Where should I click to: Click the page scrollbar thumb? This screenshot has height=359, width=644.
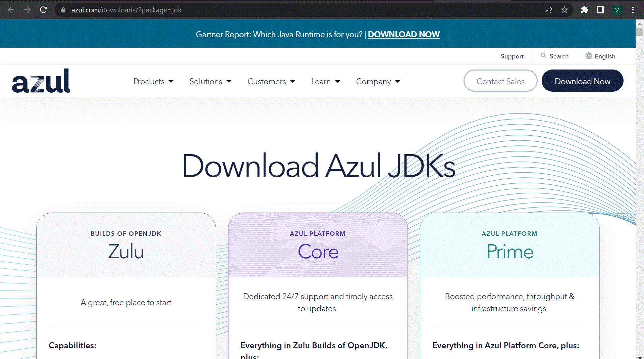640,32
